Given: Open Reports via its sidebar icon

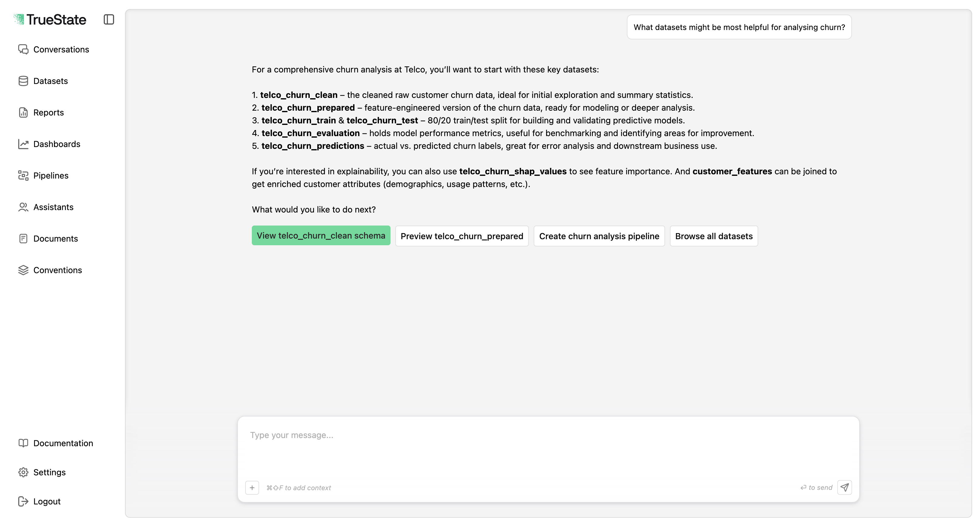Looking at the screenshot, I should [x=23, y=112].
